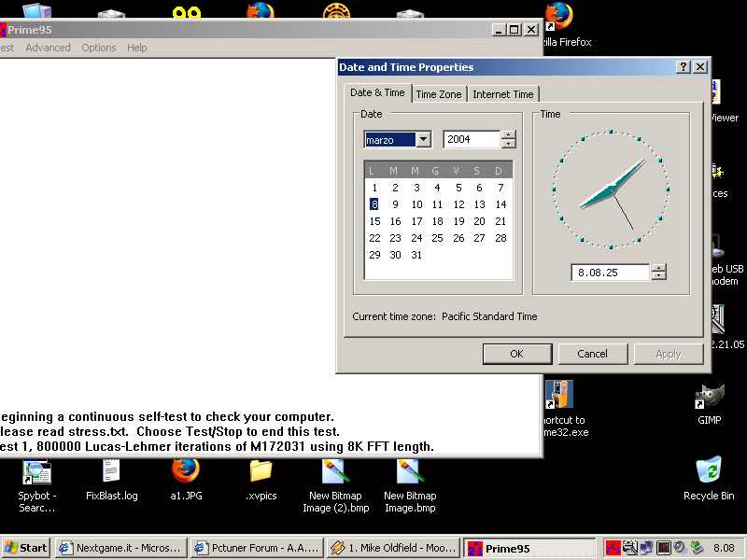Open the FixBlast.log file icon
Image resolution: width=747 pixels, height=560 pixels.
[111, 472]
